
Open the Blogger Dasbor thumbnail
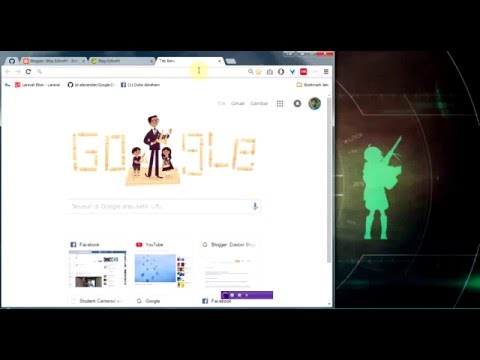(x=229, y=265)
